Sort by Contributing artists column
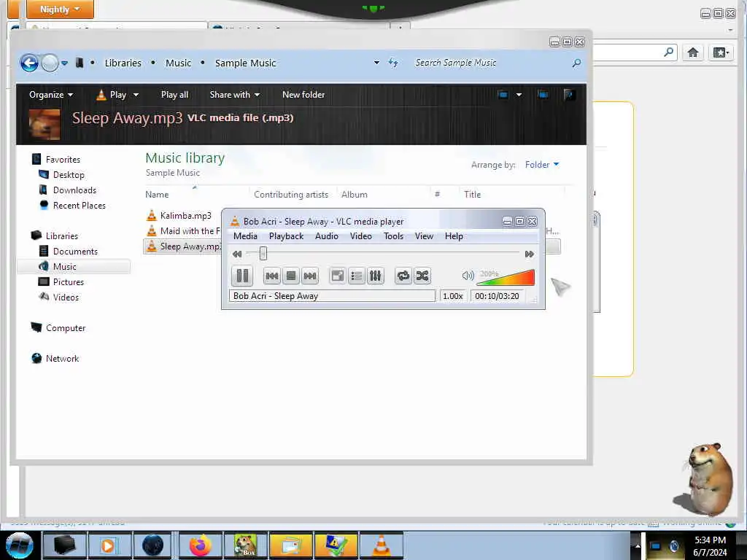This screenshot has height=560, width=747. (291, 194)
